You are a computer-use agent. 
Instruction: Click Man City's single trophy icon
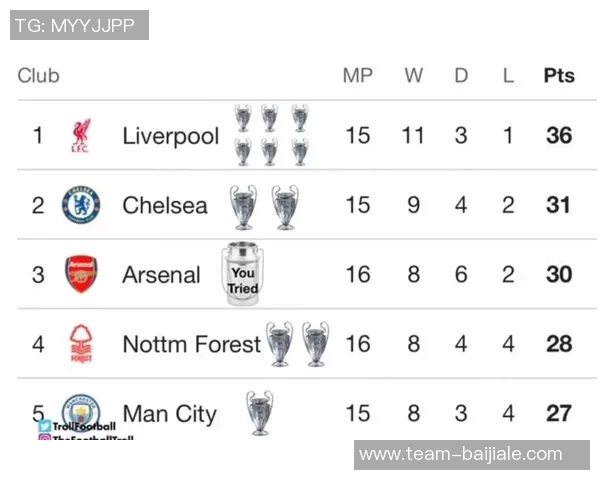pyautogui.click(x=260, y=412)
